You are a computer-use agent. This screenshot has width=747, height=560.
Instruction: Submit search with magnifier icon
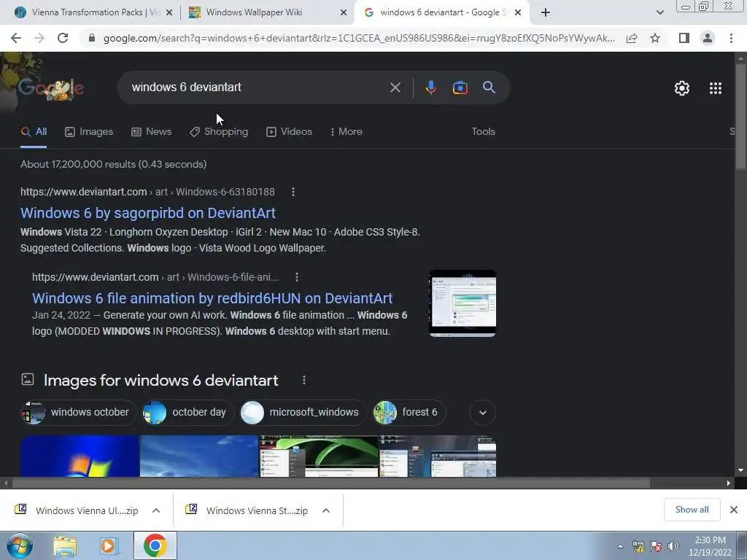click(489, 87)
